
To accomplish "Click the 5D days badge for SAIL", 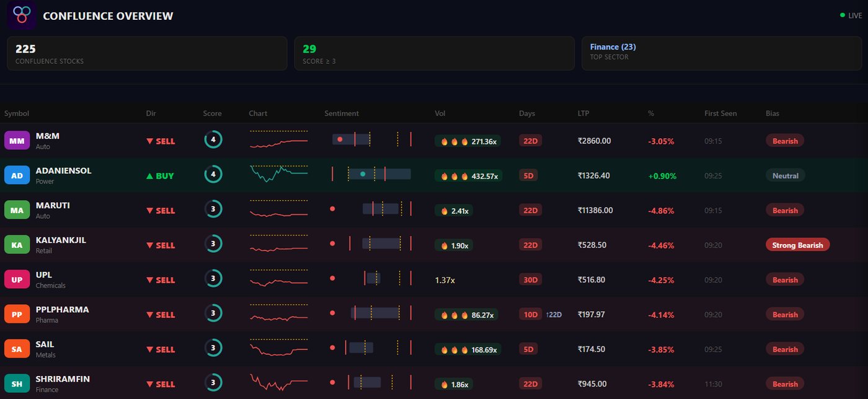I will (528, 349).
